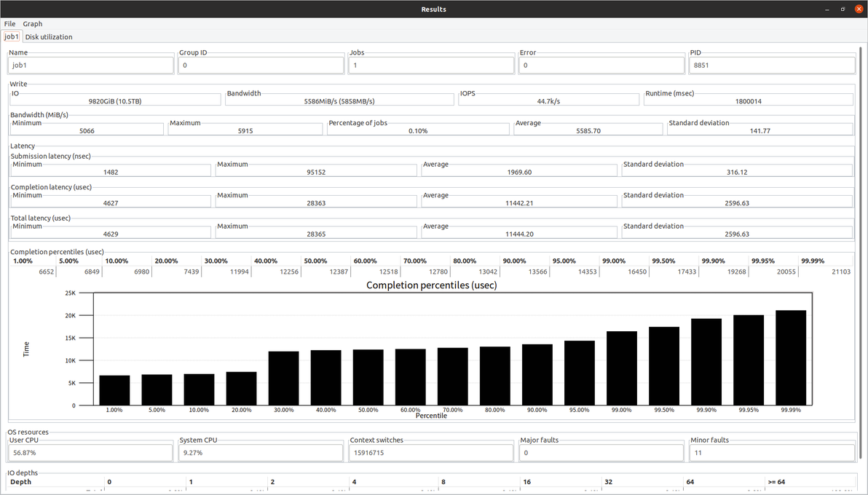Click the User CPU field
Image resolution: width=868 pixels, height=495 pixels.
91,453
